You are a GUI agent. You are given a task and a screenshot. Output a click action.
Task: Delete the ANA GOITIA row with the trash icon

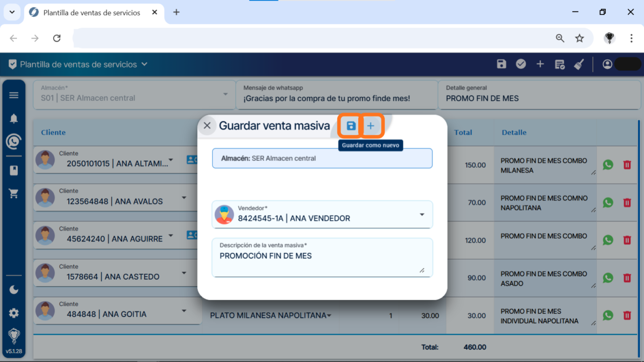[627, 315]
